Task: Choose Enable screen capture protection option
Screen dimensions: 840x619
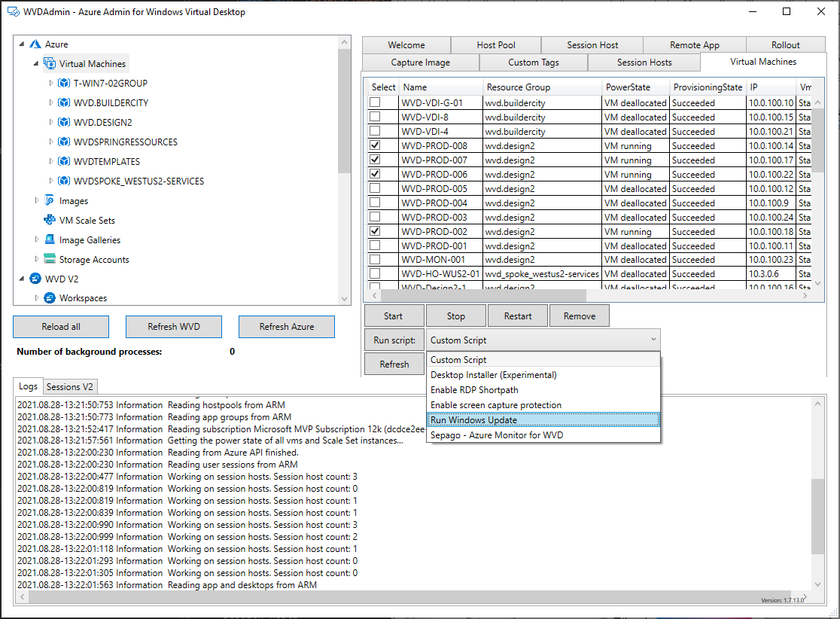Action: [x=543, y=405]
